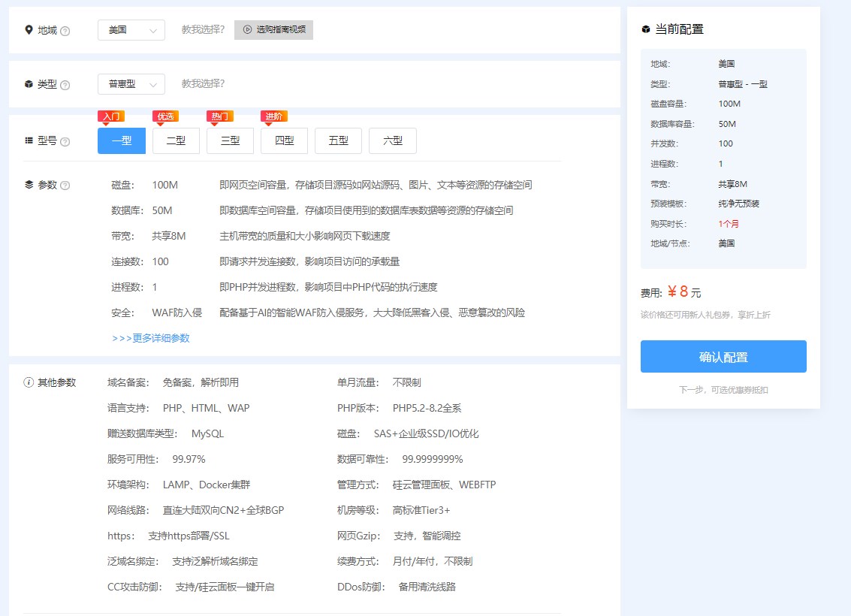Click the question mark beside 类型
The image size is (851, 616).
pyautogui.click(x=63, y=84)
